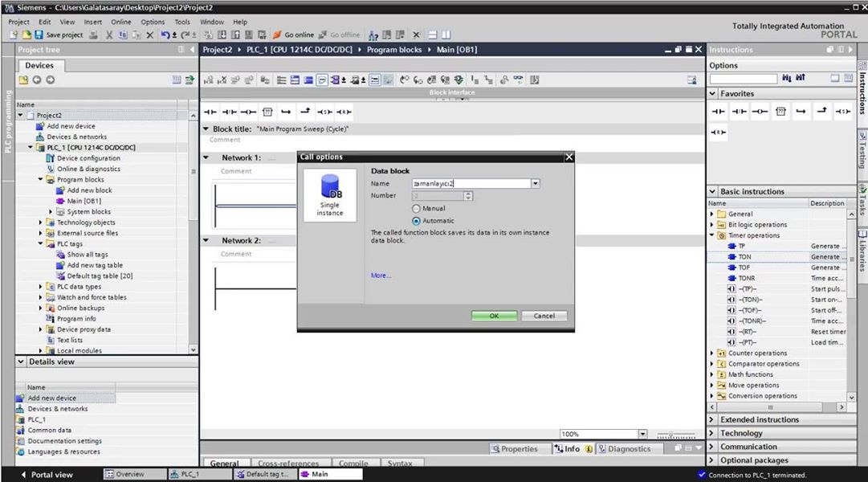
Task: Click the empty box favorite in Instructions
Action: point(780,112)
